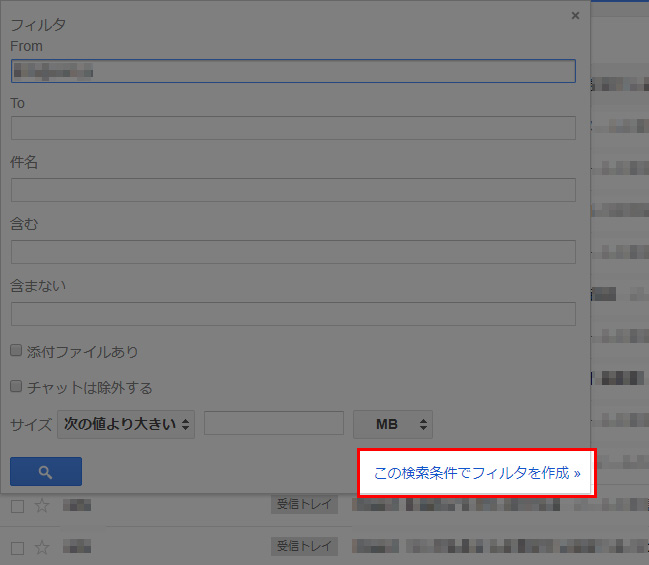Click into the To input field
The width and height of the screenshot is (649, 565).
click(293, 128)
